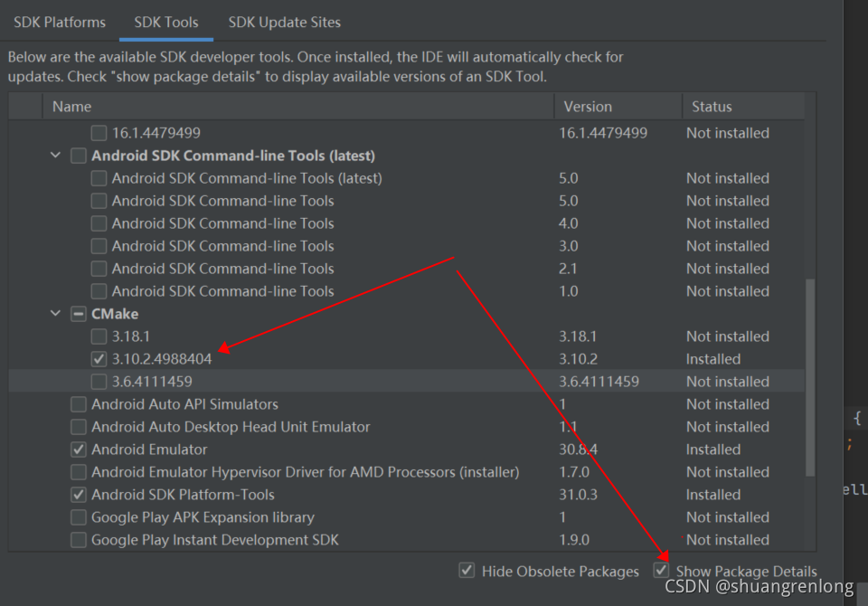
Task: Uncheck Android SDK Platform-Tools checkbox
Action: click(79, 495)
